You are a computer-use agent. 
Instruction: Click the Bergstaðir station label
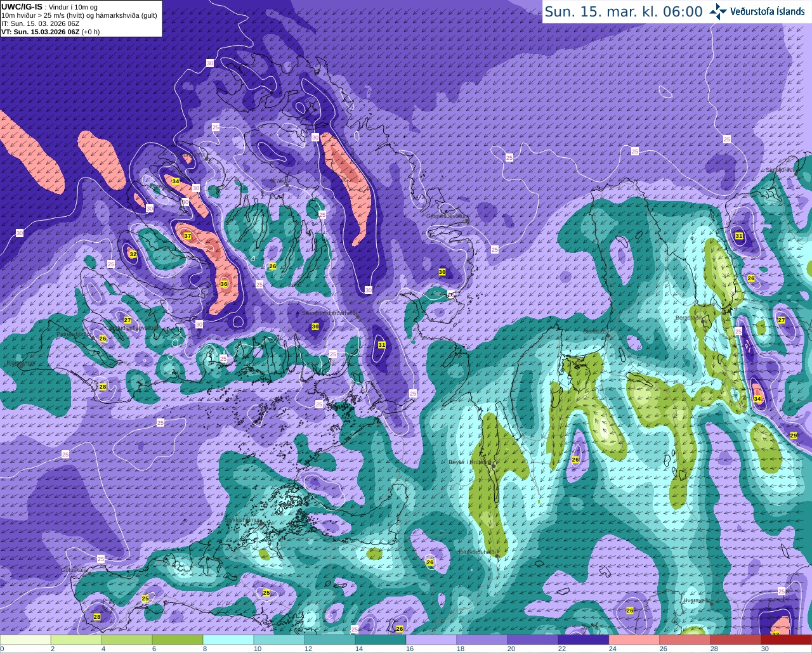(689, 318)
